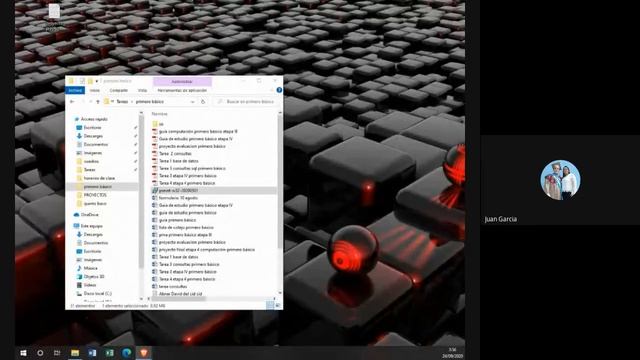
Task: Switch to Brave browser in taskbar
Action: [x=144, y=353]
